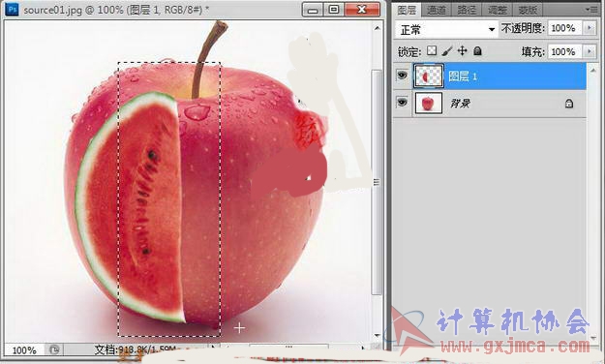605x364 pixels.
Task: Click the Photoshop Ps document icon
Action: 12,9
